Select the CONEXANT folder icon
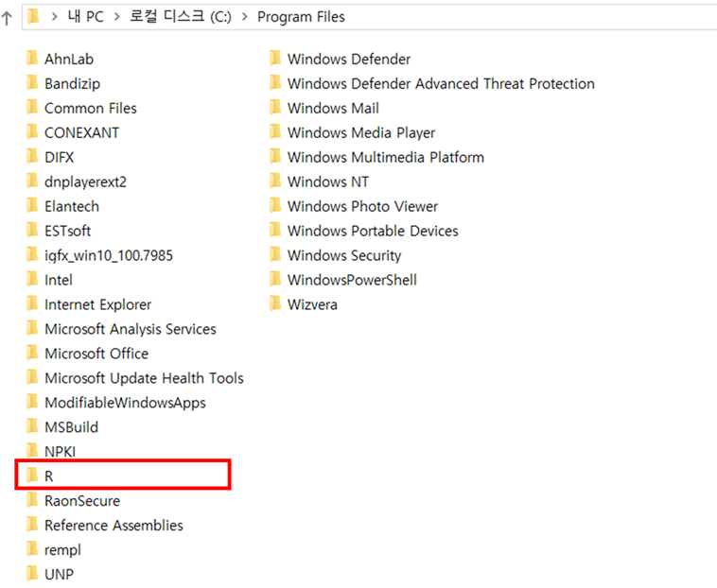The width and height of the screenshot is (717, 588). 32,132
